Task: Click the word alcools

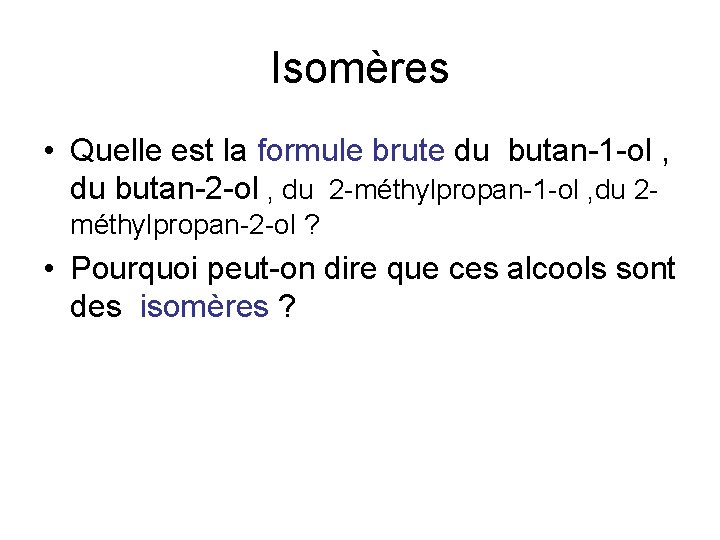Action: pyautogui.click(x=557, y=268)
